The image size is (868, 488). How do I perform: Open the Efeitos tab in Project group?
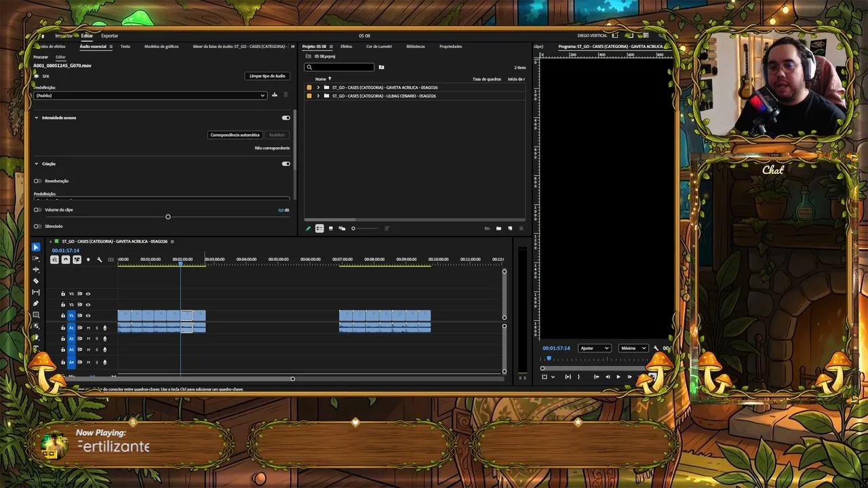click(x=347, y=47)
